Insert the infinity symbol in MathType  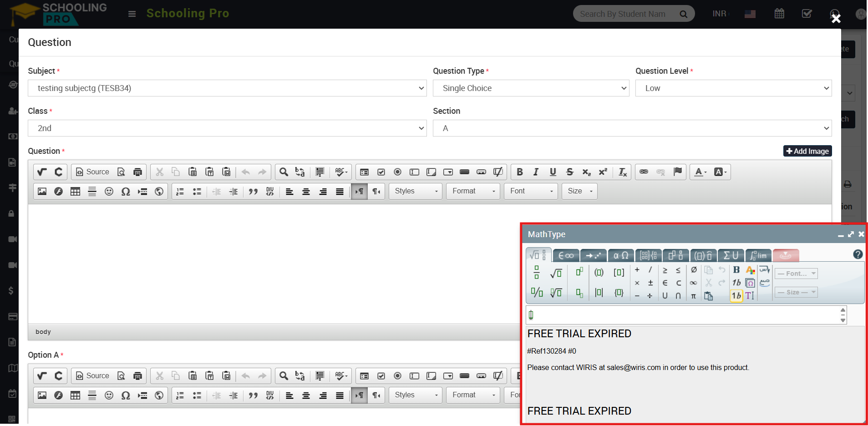[693, 283]
